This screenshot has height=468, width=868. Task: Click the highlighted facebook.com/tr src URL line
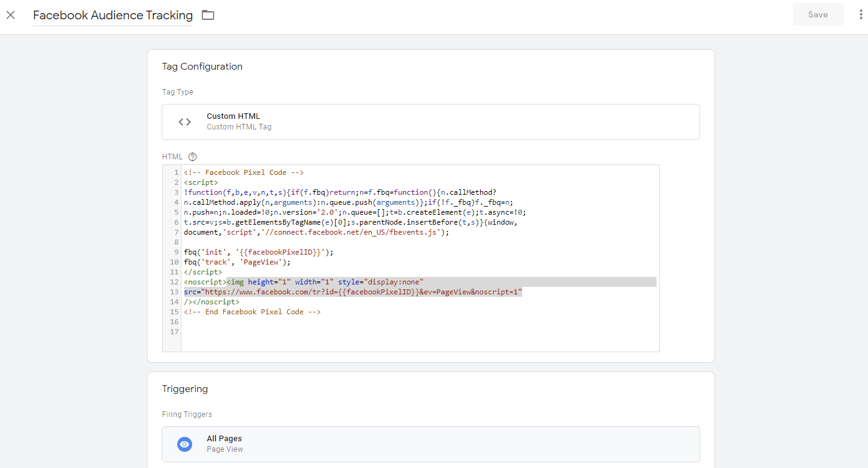[x=353, y=292]
